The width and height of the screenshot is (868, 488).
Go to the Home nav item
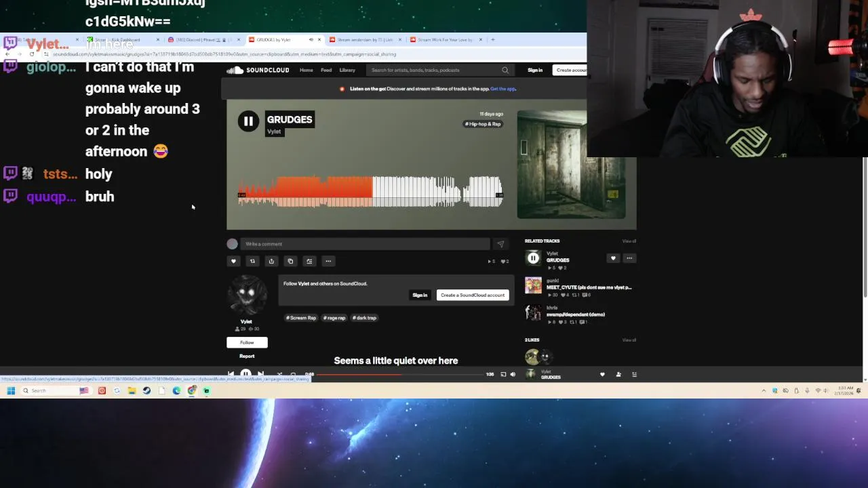click(x=307, y=70)
